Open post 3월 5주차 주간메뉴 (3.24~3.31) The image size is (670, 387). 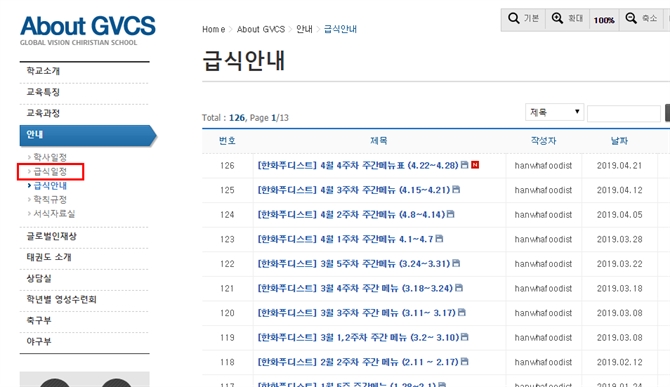[354, 264]
